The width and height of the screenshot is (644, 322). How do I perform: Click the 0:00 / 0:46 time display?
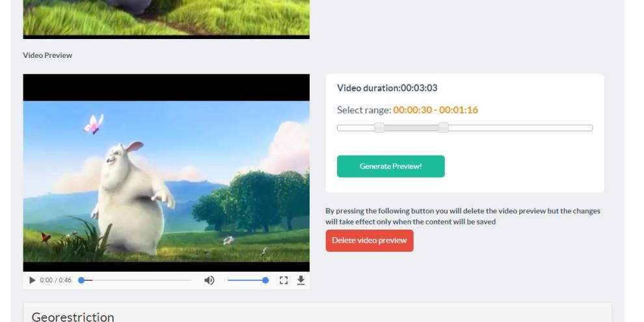pyautogui.click(x=55, y=280)
